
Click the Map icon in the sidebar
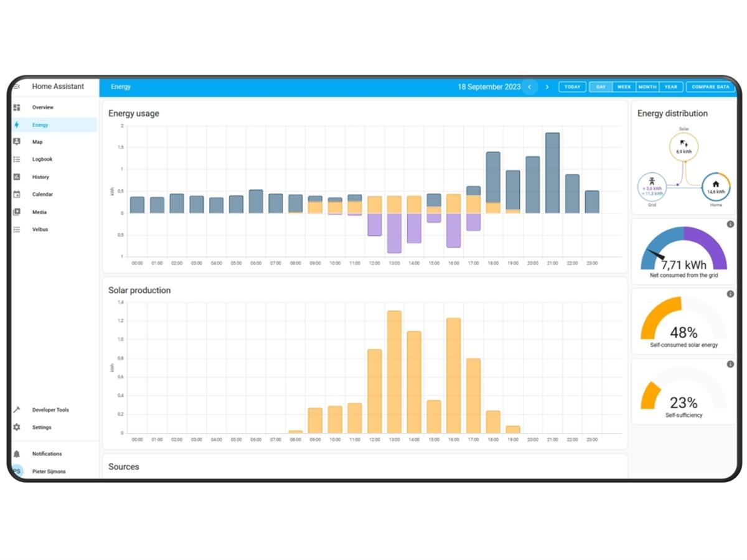[17, 142]
